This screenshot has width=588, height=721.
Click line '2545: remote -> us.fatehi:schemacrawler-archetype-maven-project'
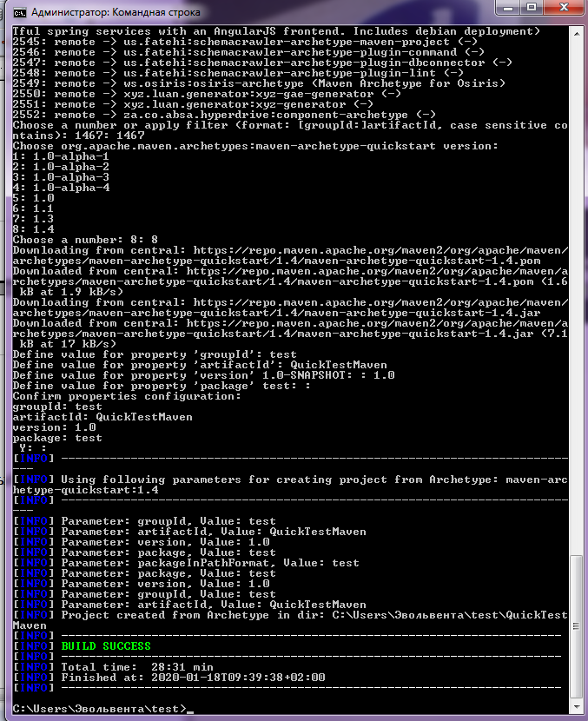point(245,42)
